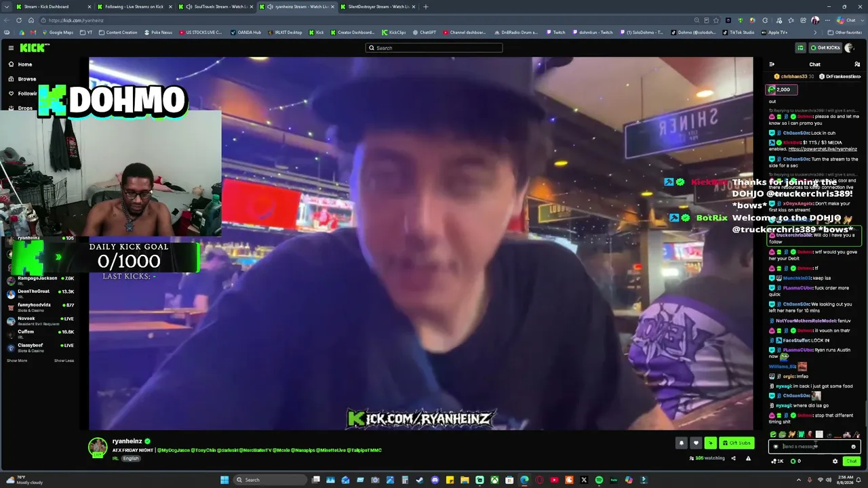This screenshot has width=868, height=488.
Task: Open Windows volume control in the tray
Action: click(829, 480)
